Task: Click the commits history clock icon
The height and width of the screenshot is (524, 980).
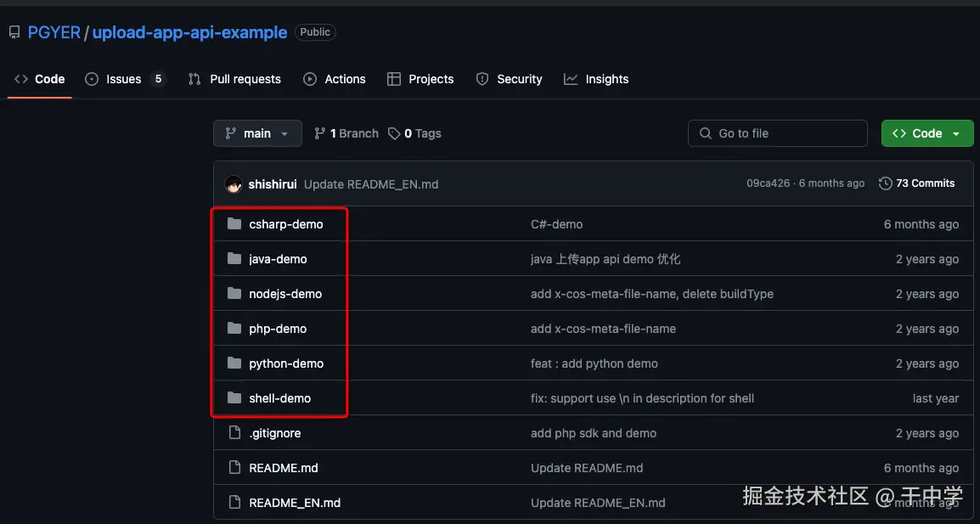Action: 885,183
